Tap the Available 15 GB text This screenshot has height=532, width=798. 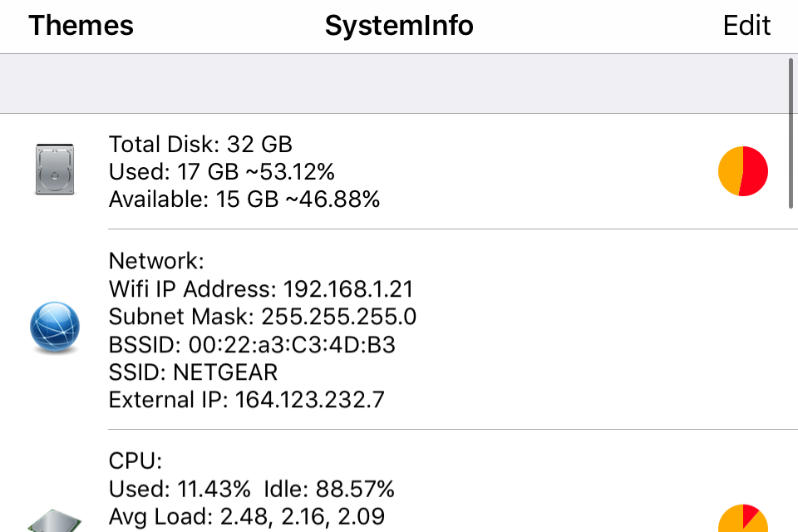244,199
